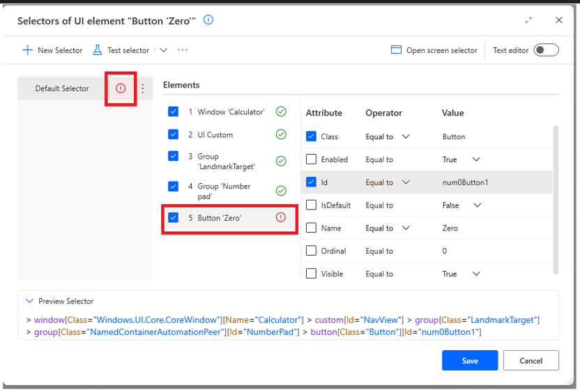Click the Attribute column header

coord(323,113)
